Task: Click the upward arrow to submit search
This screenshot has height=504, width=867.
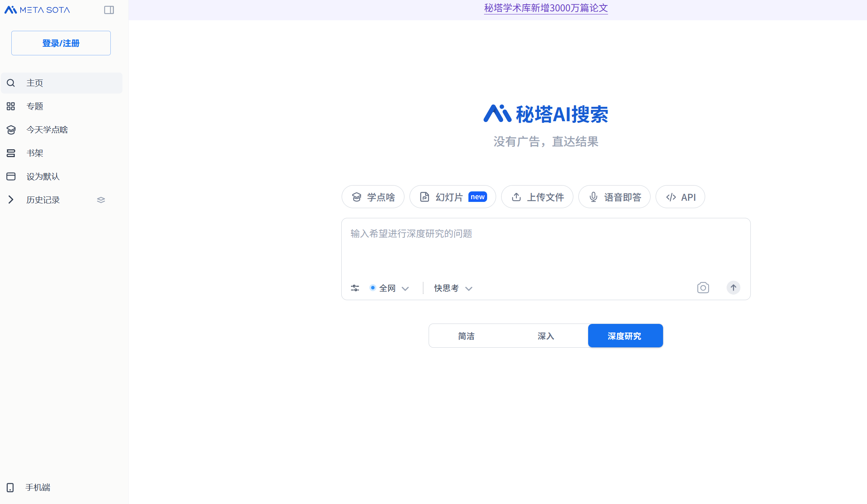Action: pos(733,288)
